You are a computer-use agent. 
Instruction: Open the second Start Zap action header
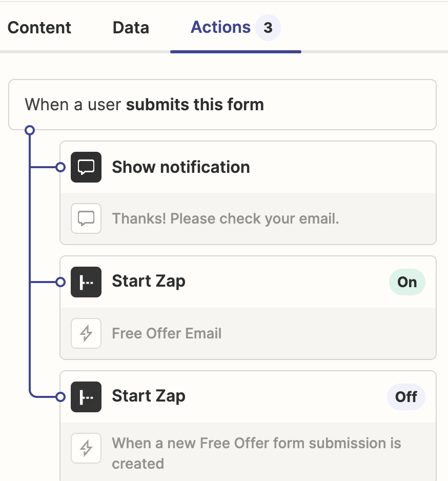tap(149, 396)
